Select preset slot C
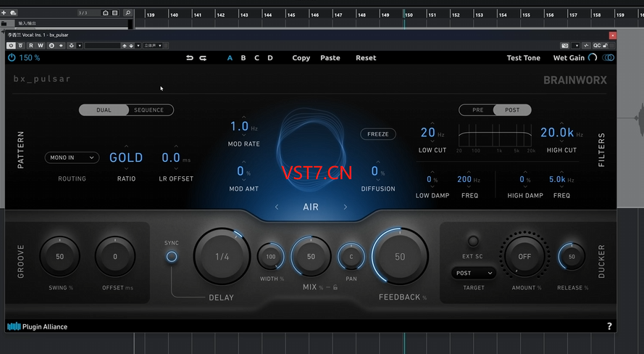The width and height of the screenshot is (644, 354). tap(256, 58)
